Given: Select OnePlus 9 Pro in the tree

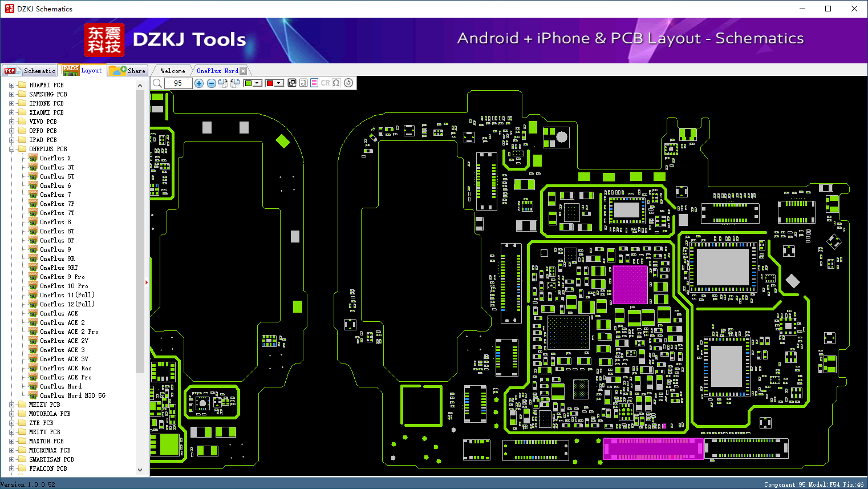Looking at the screenshot, I should (x=62, y=277).
